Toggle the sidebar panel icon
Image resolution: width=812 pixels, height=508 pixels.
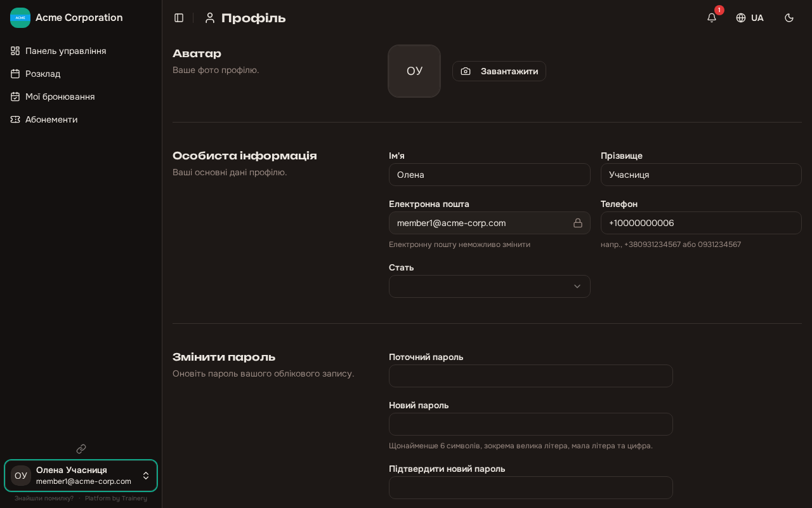179,18
